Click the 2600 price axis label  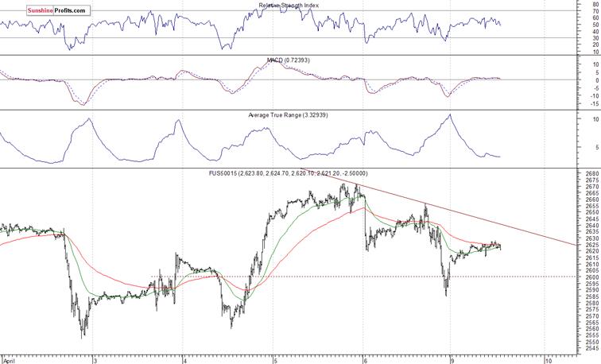(591, 277)
